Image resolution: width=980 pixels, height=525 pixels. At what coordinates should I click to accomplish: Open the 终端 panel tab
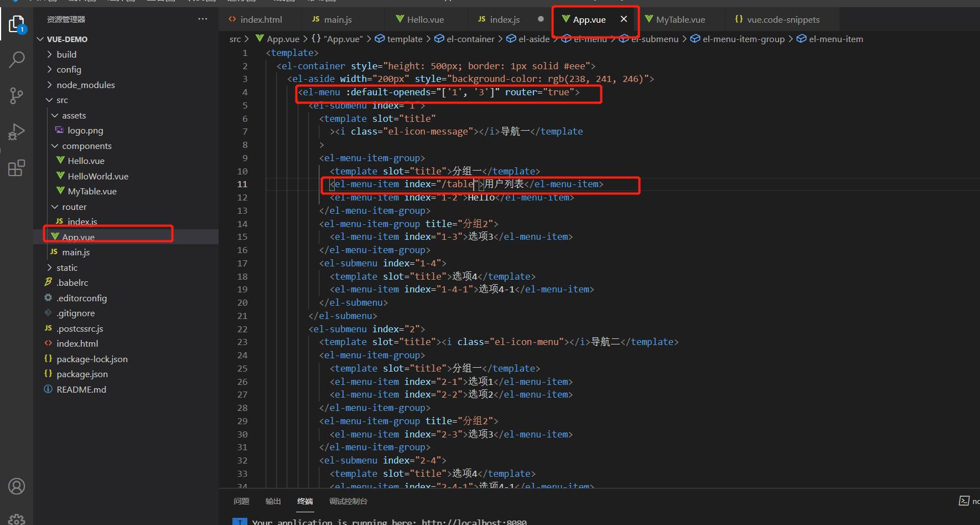(305, 501)
